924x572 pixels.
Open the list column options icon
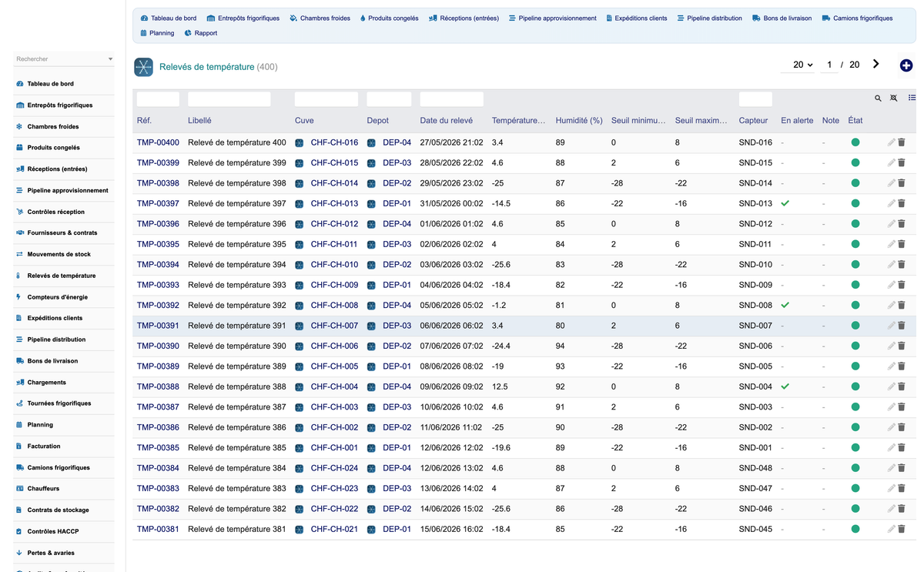tap(912, 98)
